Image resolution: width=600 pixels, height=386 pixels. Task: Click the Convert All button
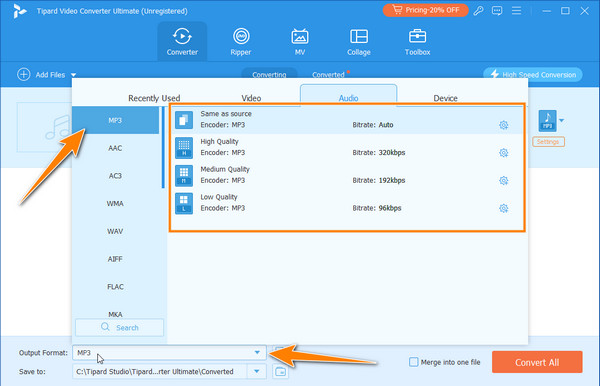[x=537, y=362]
